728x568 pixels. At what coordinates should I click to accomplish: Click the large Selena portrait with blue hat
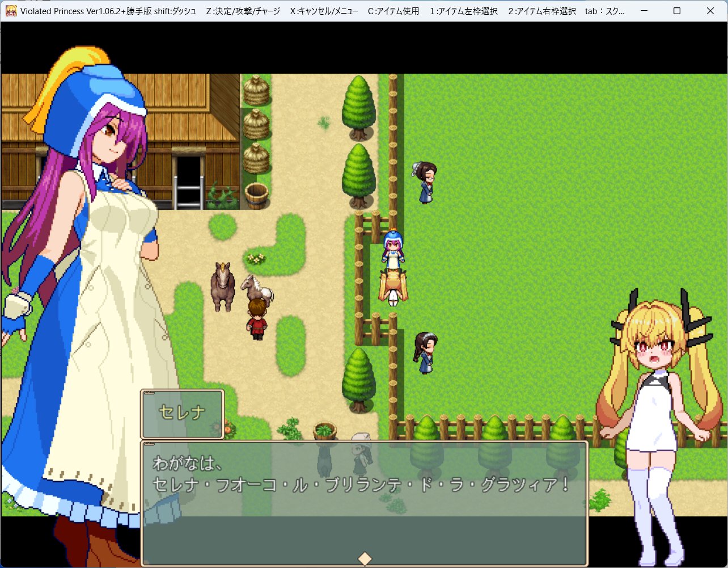click(x=85, y=306)
